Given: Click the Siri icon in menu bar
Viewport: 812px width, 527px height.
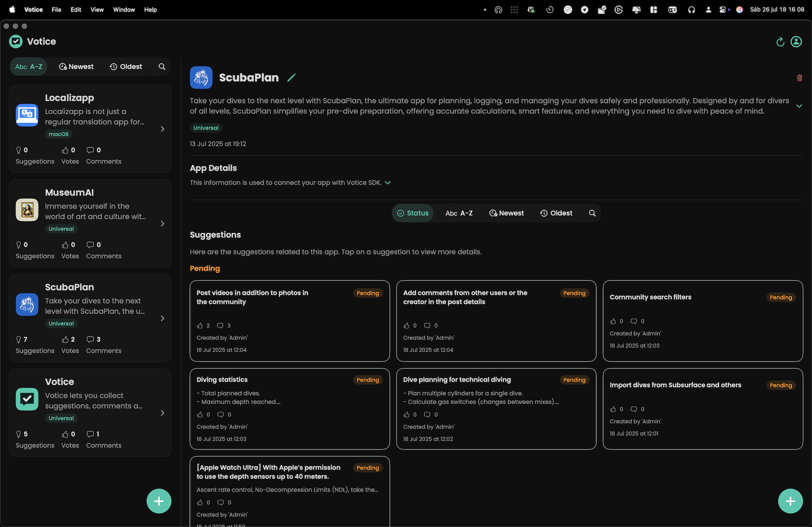Looking at the screenshot, I should pos(739,10).
